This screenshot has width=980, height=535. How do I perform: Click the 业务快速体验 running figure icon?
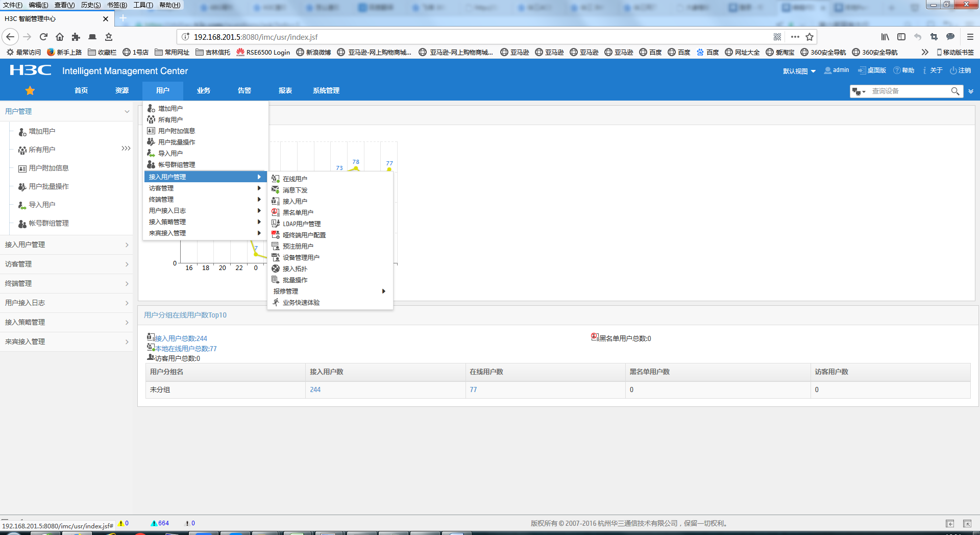pos(276,302)
